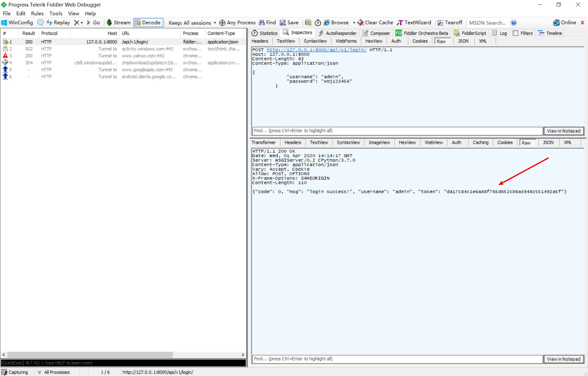Save sessions using toolbar Save
Screen dimensions: 588x376
pos(289,23)
